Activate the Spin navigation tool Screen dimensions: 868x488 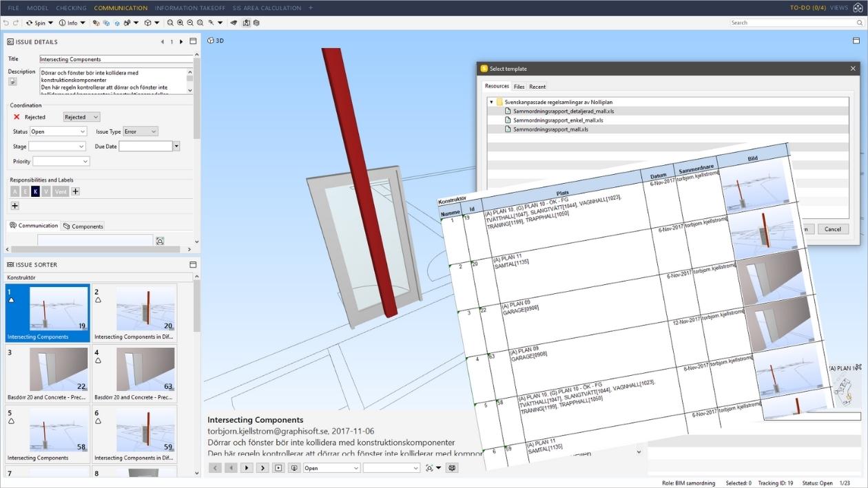click(36, 23)
